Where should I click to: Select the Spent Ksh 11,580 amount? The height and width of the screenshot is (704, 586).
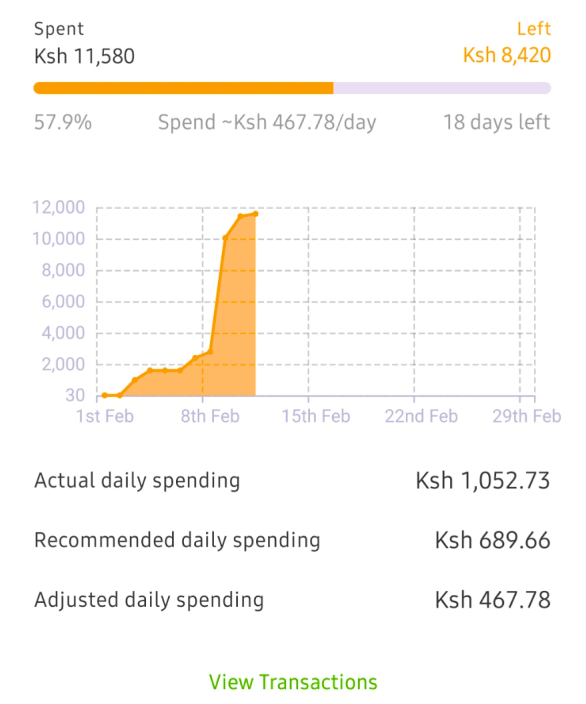[84, 56]
